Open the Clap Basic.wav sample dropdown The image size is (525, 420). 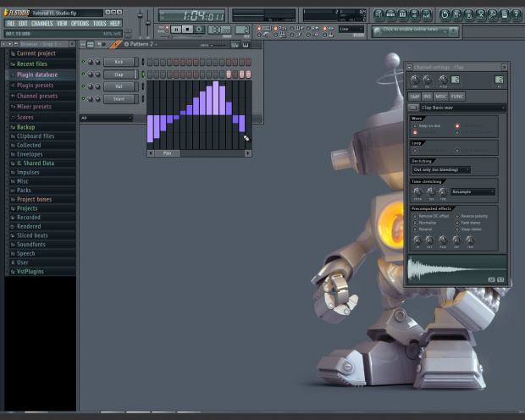(462, 108)
